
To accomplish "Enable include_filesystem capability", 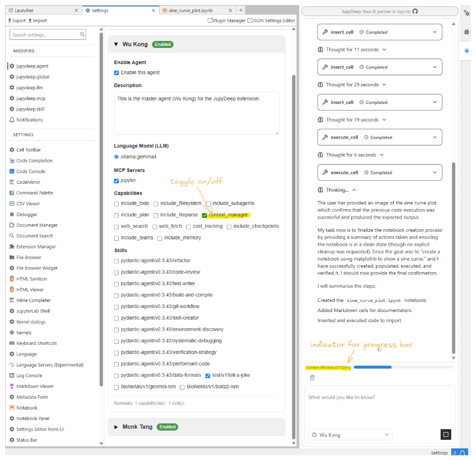I will tap(156, 203).
